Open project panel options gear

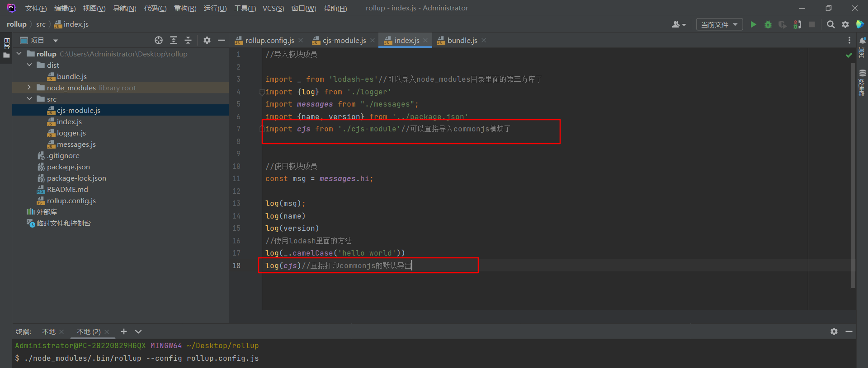tap(207, 40)
